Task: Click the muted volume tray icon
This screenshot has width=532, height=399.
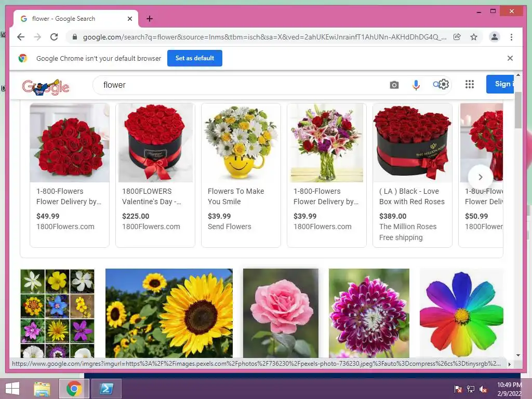Action: pyautogui.click(x=483, y=389)
